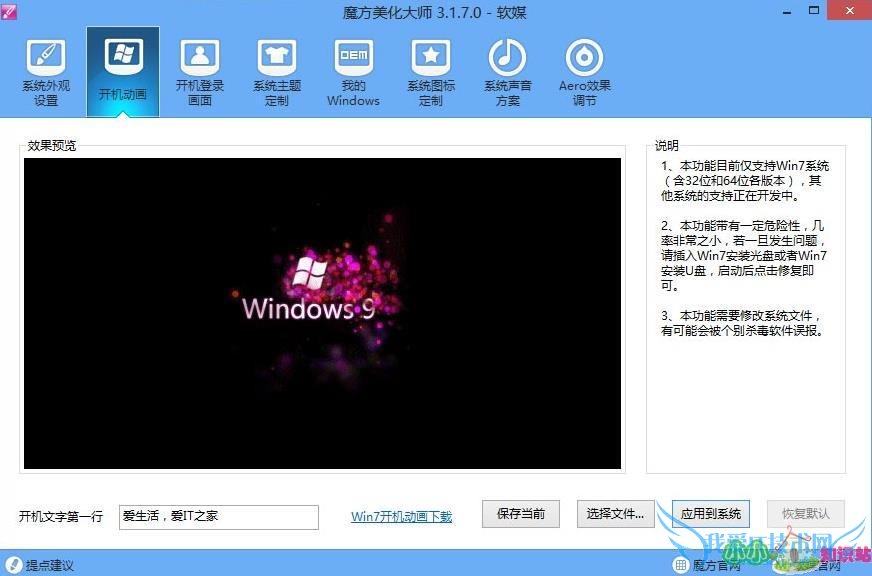872x576 pixels.
Task: Click the 应用到系统 button
Action: click(x=711, y=514)
